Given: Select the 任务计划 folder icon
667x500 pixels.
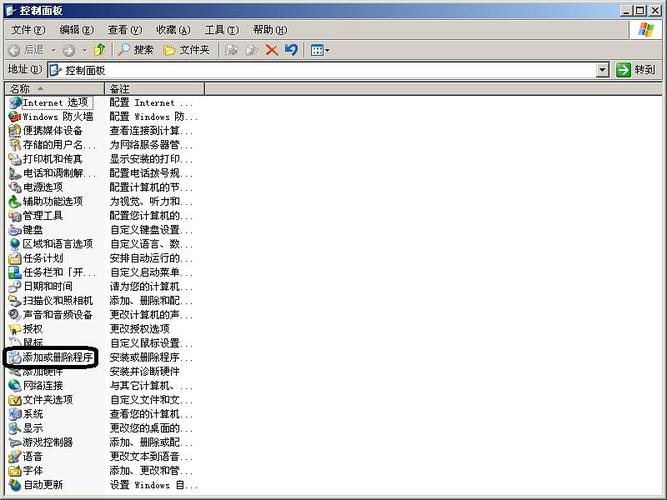Looking at the screenshot, I should coord(15,258).
